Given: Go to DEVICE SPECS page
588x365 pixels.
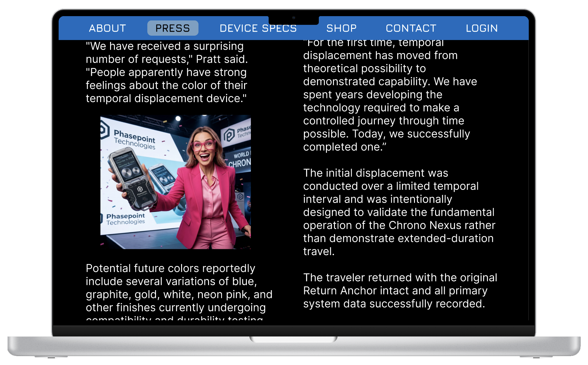Looking at the screenshot, I should click(258, 28).
